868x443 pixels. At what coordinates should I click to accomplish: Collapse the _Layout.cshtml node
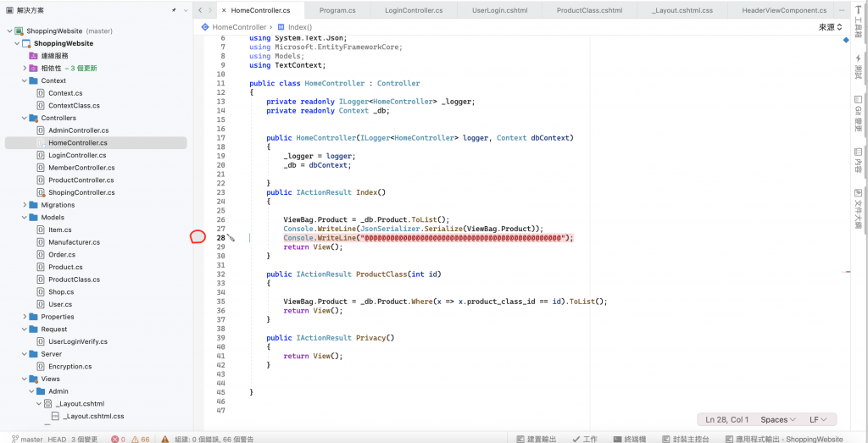coord(39,404)
